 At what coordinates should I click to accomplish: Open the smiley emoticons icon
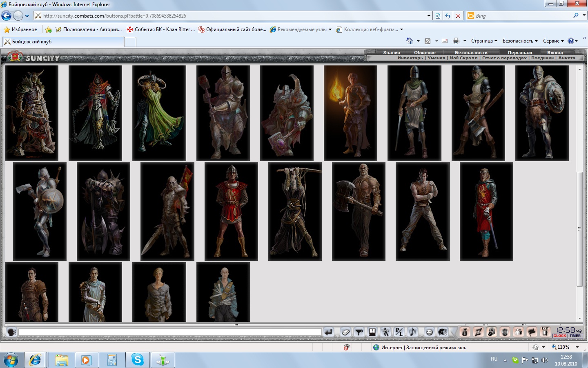click(429, 332)
